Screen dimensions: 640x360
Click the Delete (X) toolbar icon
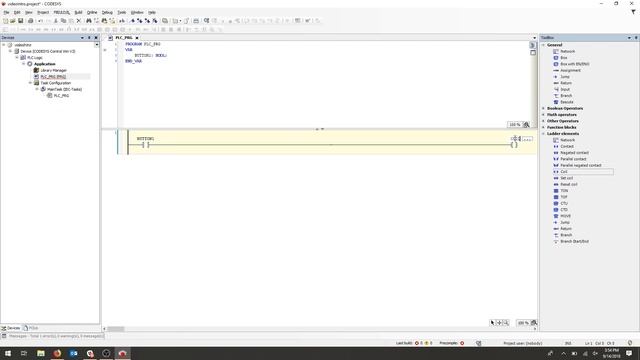tap(79, 21)
